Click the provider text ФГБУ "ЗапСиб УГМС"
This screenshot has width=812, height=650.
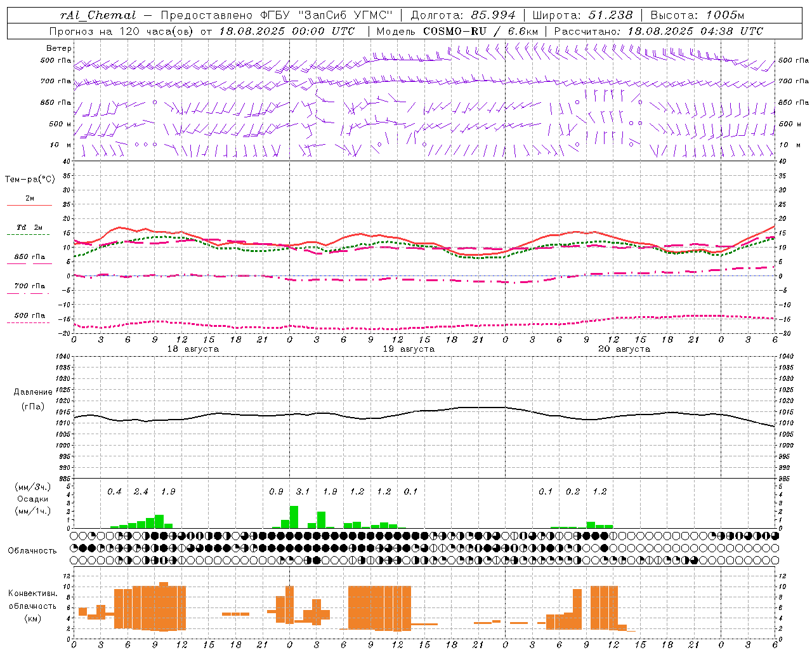(327, 15)
